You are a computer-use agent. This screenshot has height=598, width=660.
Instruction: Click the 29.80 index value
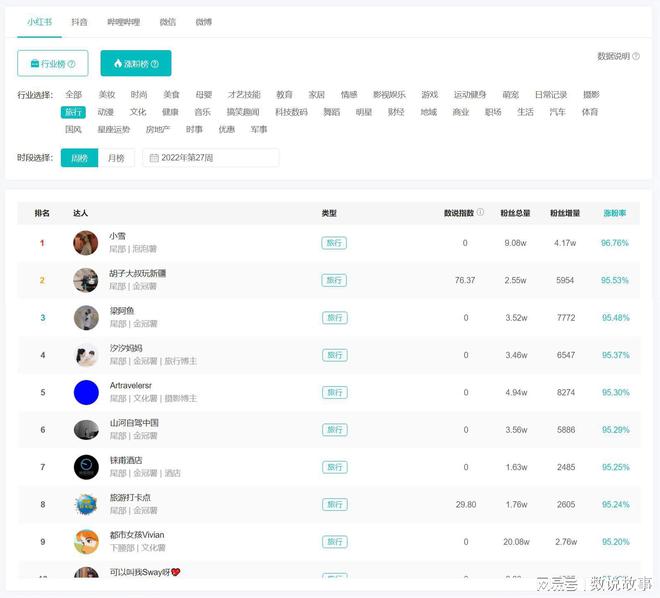click(466, 505)
